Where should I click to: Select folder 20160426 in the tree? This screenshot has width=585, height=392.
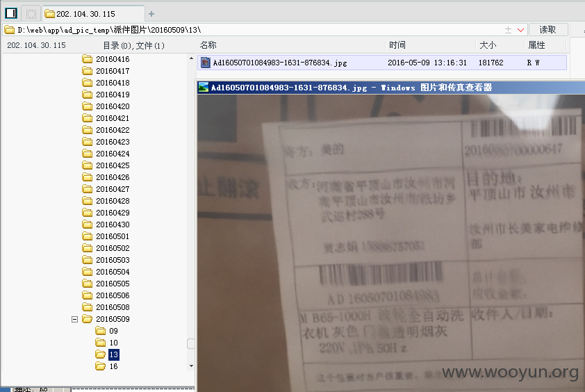click(113, 177)
